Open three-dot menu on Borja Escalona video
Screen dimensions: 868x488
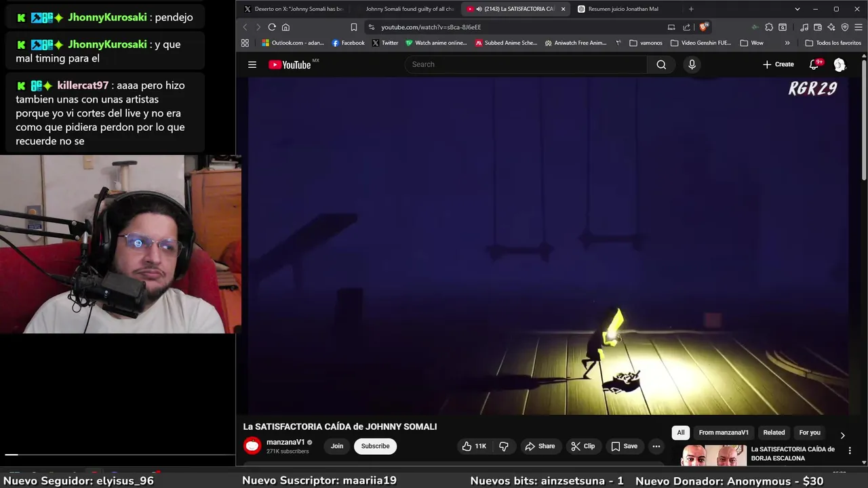coord(850,450)
